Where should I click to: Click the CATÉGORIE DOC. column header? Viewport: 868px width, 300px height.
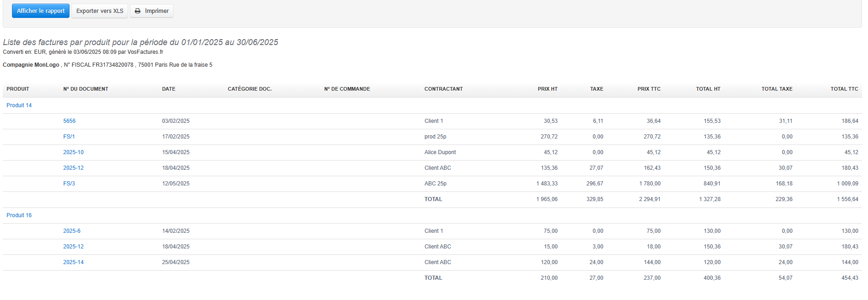(x=250, y=89)
